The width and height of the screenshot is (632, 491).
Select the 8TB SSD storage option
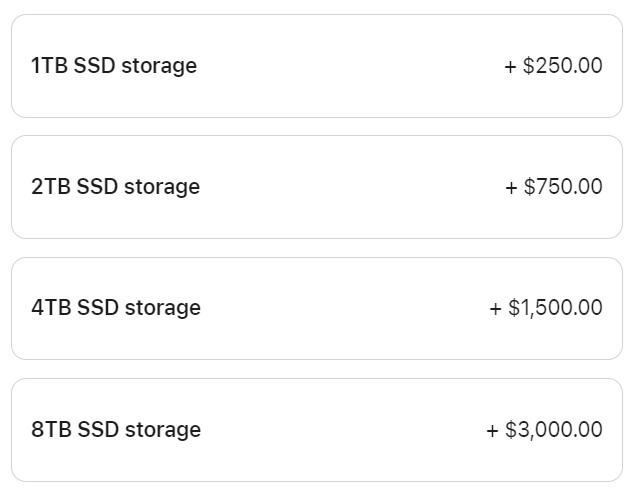point(316,430)
